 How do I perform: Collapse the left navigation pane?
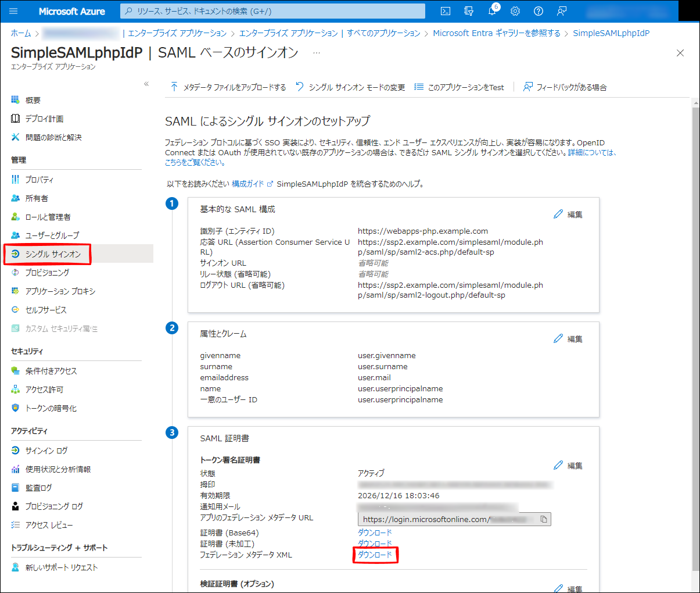point(146,84)
